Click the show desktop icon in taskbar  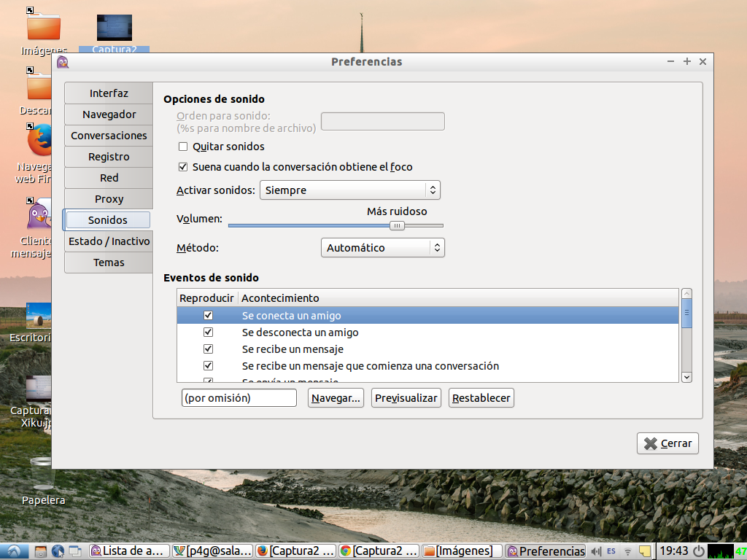click(x=75, y=551)
